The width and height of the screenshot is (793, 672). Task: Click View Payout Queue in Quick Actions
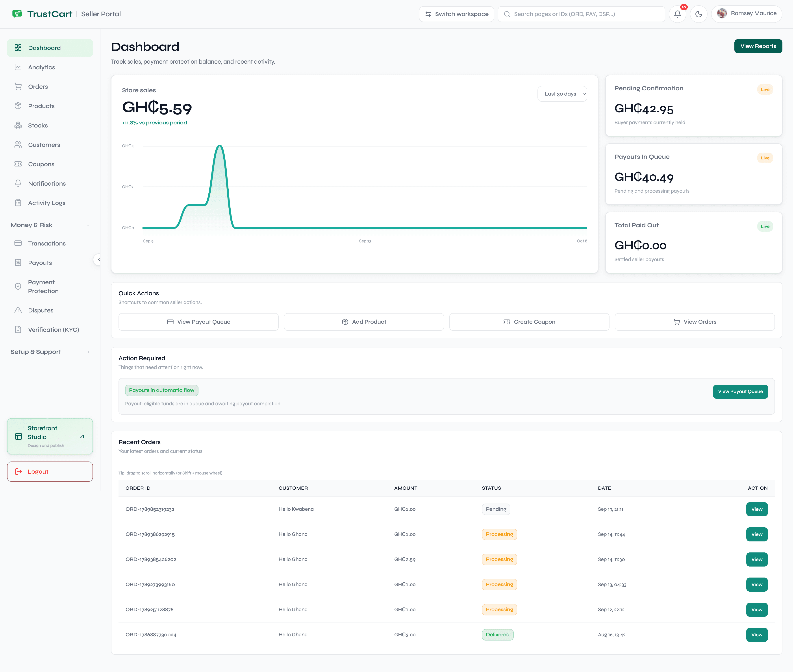(198, 322)
